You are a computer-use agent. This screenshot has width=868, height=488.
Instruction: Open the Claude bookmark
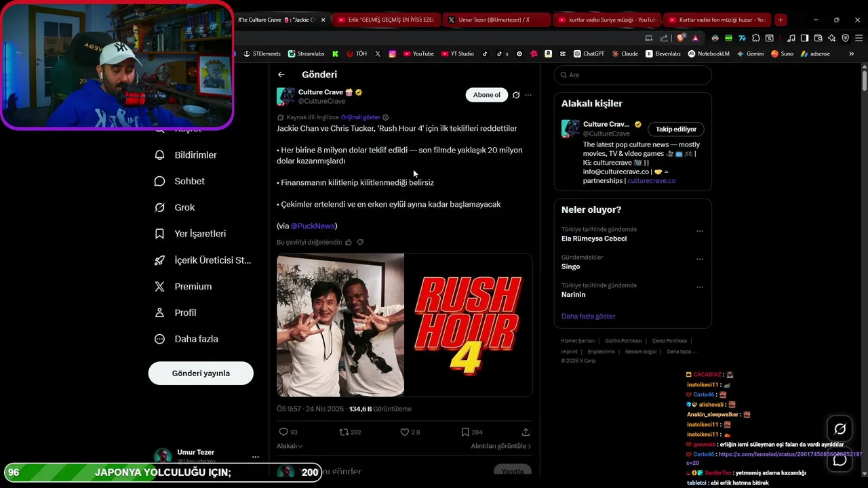[x=625, y=54]
